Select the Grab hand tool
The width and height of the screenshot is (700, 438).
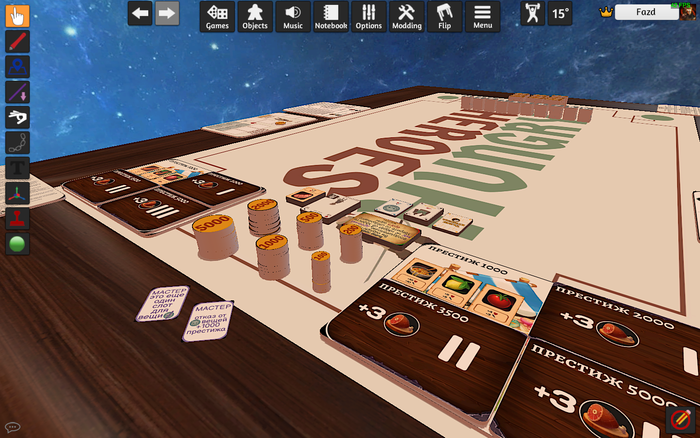pos(17,16)
